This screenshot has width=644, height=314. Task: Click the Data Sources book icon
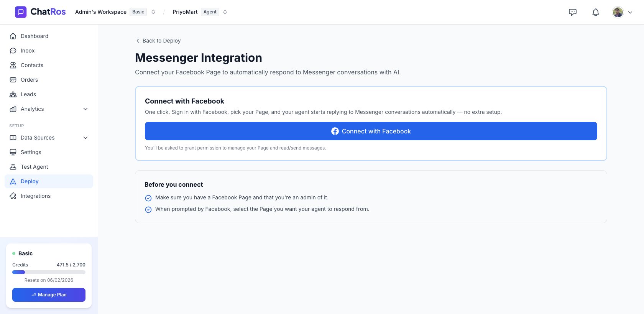tap(13, 138)
